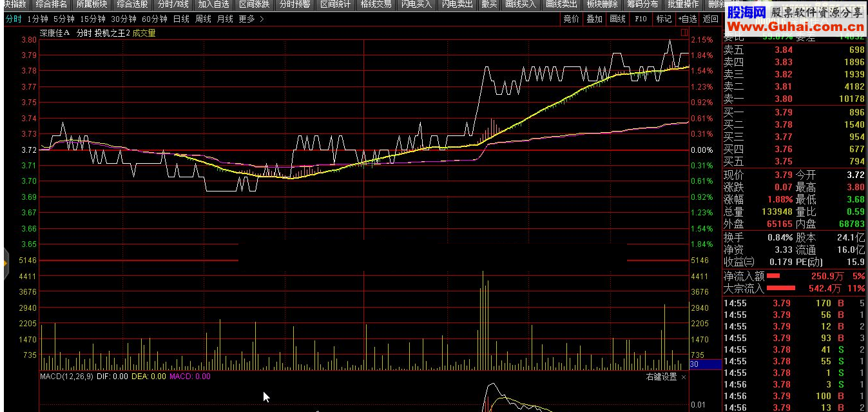
Task: Click the 投机之王2 indicator label
Action: [112, 33]
